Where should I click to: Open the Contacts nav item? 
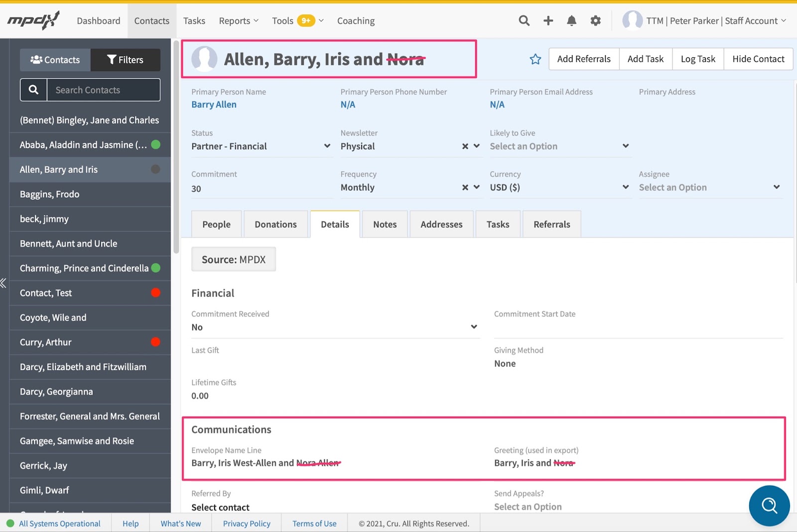151,21
